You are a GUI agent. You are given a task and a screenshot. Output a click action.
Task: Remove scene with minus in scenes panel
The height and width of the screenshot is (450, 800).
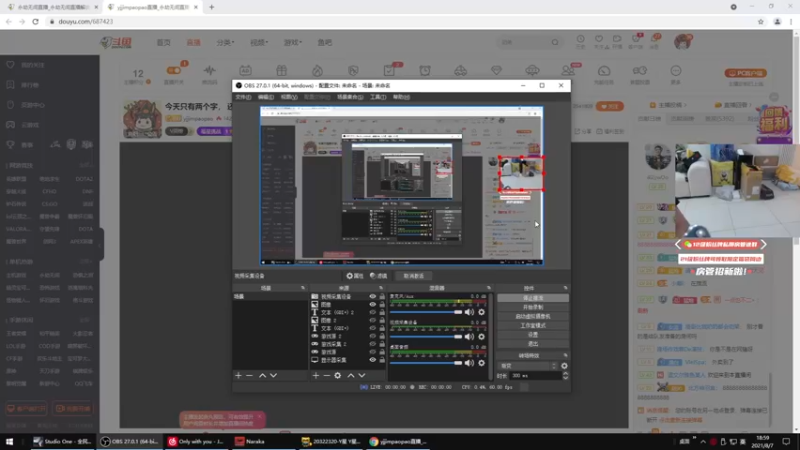click(x=249, y=376)
